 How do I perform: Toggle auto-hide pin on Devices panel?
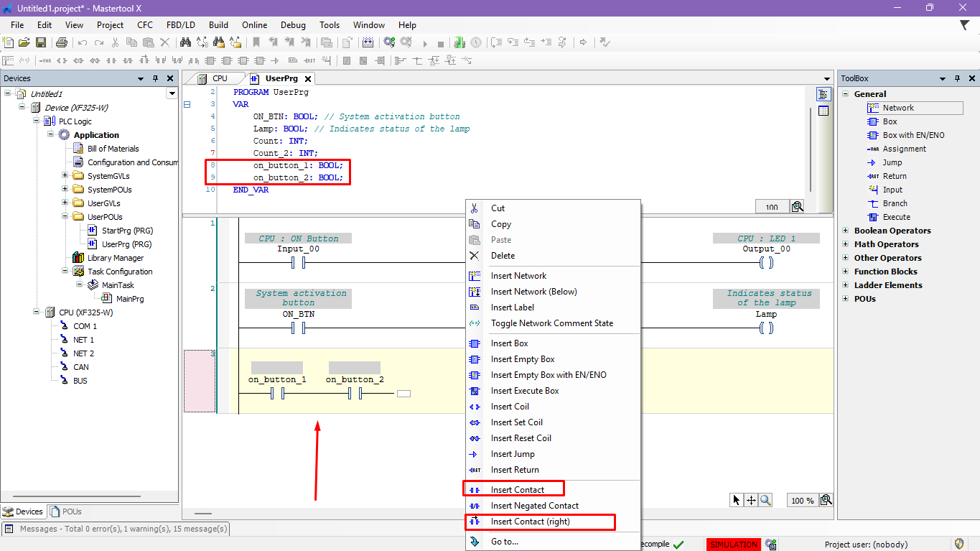click(155, 78)
